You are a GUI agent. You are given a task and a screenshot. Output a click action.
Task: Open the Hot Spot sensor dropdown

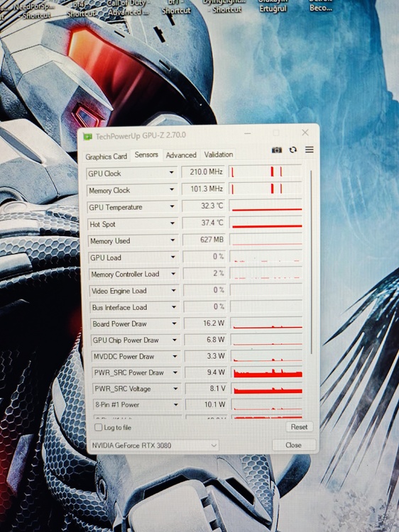172,223
